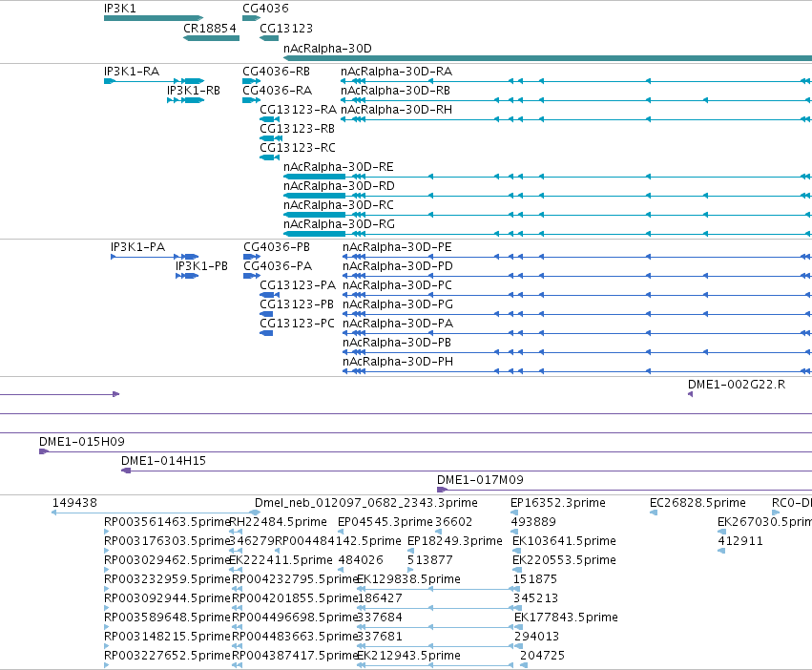Open the nAcRalpha-30D-RG transcript
The image size is (812, 670).
pyautogui.click(x=339, y=224)
